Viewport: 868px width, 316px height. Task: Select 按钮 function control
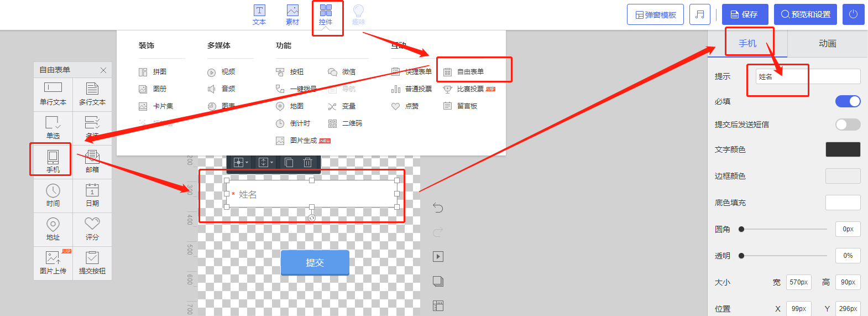290,72
